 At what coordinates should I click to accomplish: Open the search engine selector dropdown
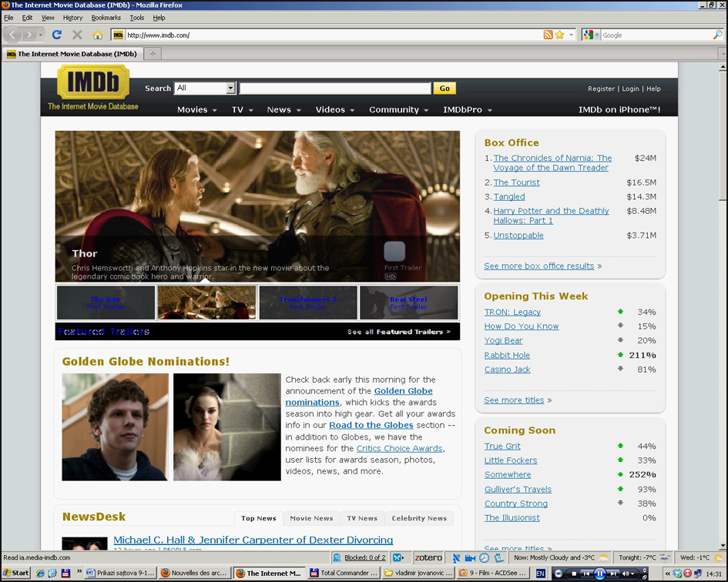point(591,35)
